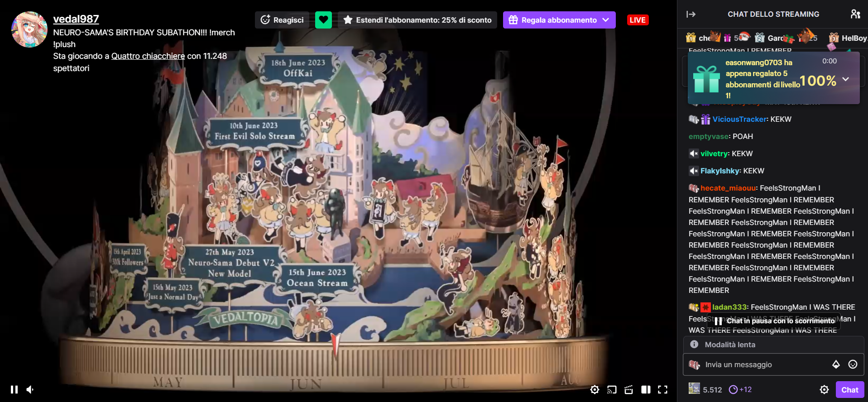The width and height of the screenshot is (868, 402).
Task: Collapse the stream chat panel
Action: [691, 14]
